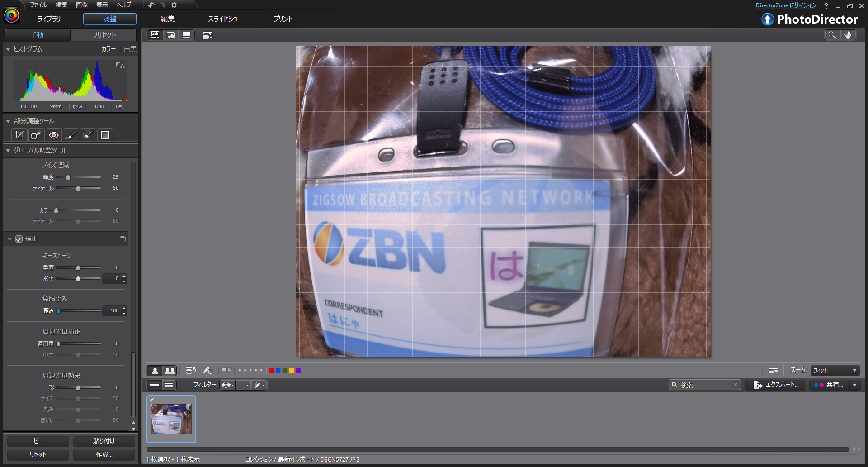The image size is (868, 467).
Task: Open the ズーム フィット dropdown
Action: pyautogui.click(x=835, y=371)
